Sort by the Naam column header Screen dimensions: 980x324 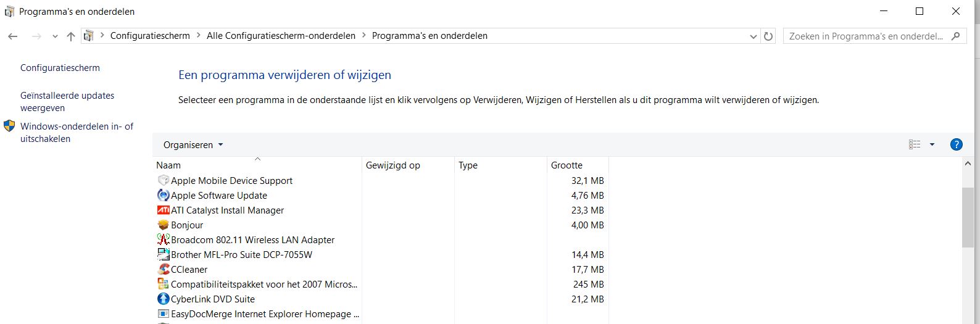pos(257,165)
